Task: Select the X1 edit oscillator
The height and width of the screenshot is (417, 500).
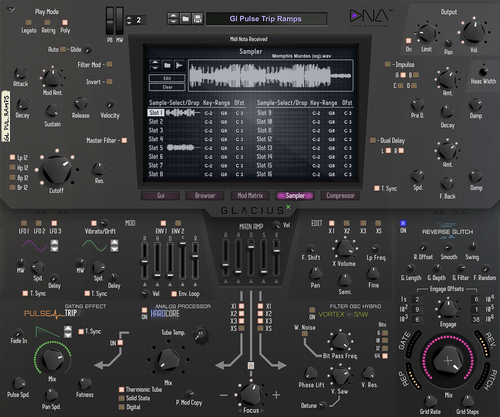Action: (x=331, y=223)
